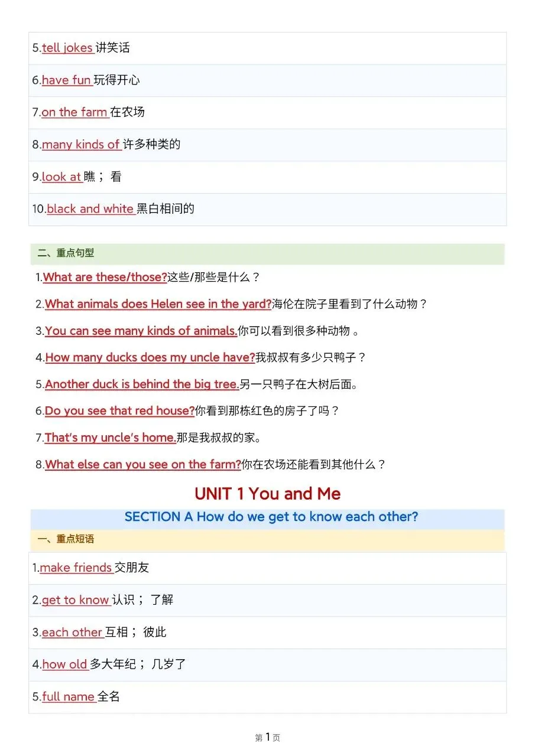
Task: Click the underlined phrase "tell jokes"
Action: [67, 48]
